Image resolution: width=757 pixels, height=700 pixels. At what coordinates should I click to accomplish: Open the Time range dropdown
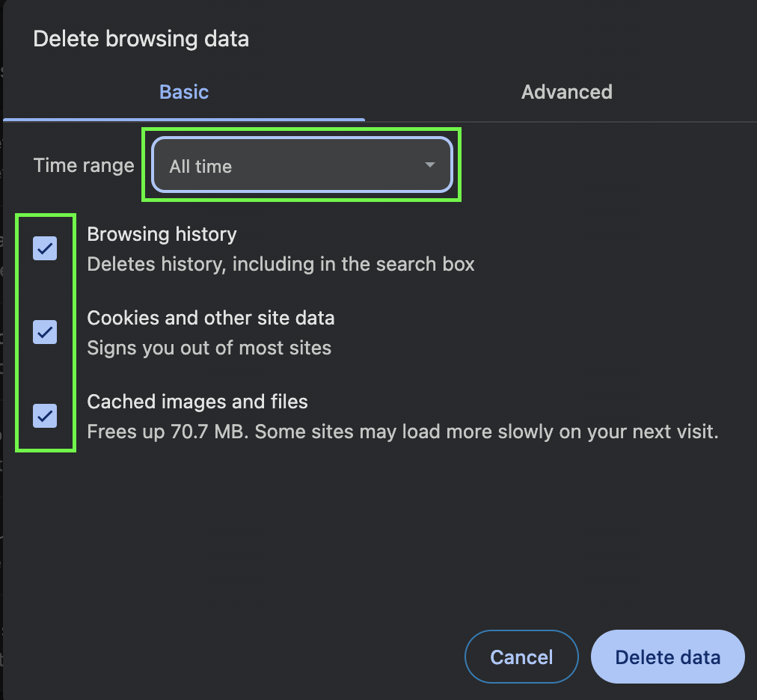(302, 165)
